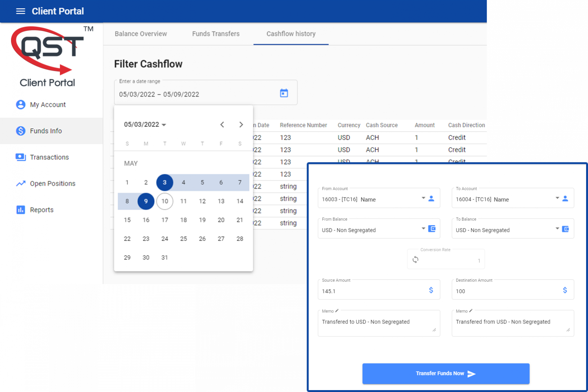The image size is (588, 392).
Task: Click the calendar icon in date range field
Action: pyautogui.click(x=284, y=93)
